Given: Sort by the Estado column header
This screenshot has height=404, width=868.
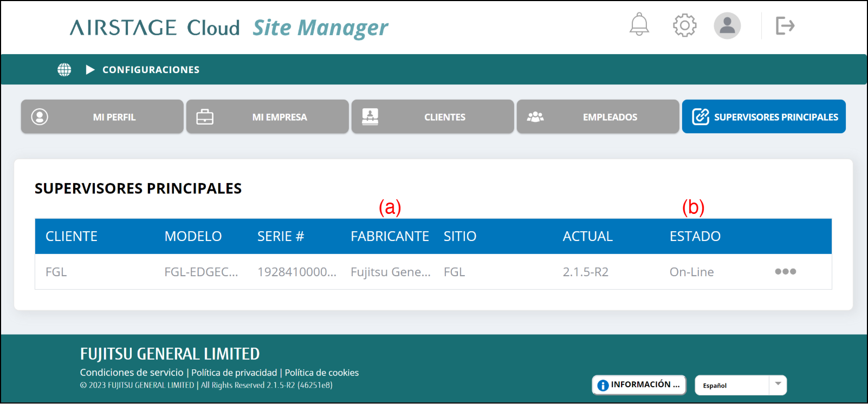Looking at the screenshot, I should pyautogui.click(x=695, y=237).
